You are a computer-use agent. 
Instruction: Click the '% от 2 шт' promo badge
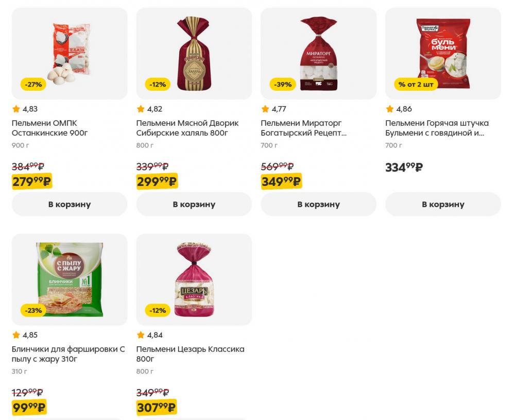point(416,84)
